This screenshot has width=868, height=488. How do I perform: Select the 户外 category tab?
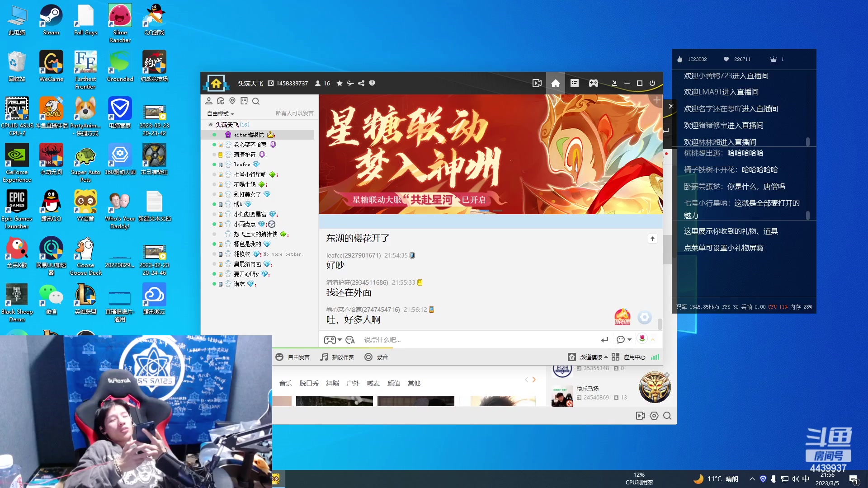tap(353, 383)
